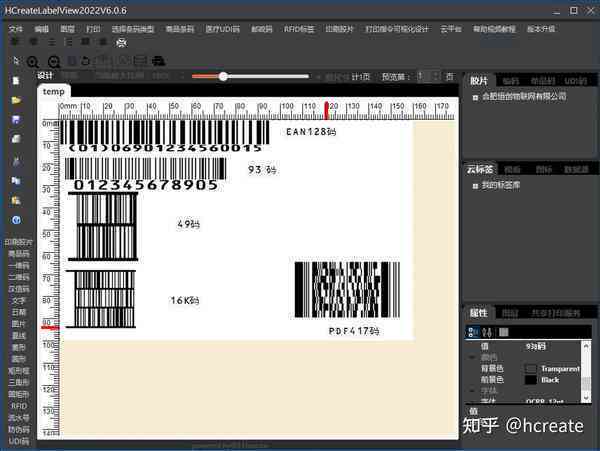
Task: Click the EAN128码 text label
Action: (x=311, y=132)
